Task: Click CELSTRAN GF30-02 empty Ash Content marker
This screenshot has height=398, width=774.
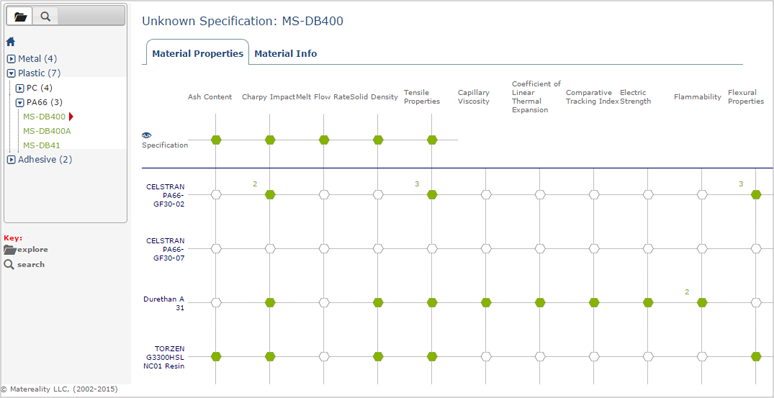Action: 216,195
